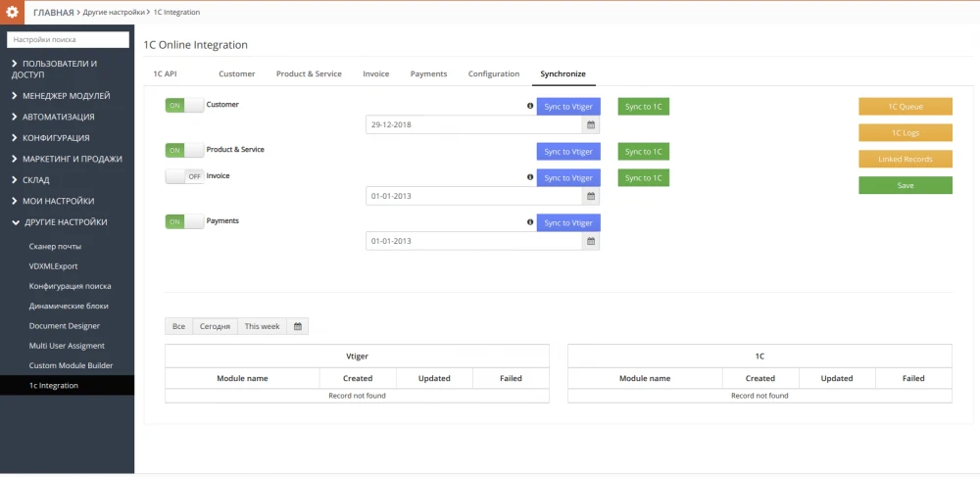Enable the Invoice sync switch
The image size is (980, 477).
184,176
